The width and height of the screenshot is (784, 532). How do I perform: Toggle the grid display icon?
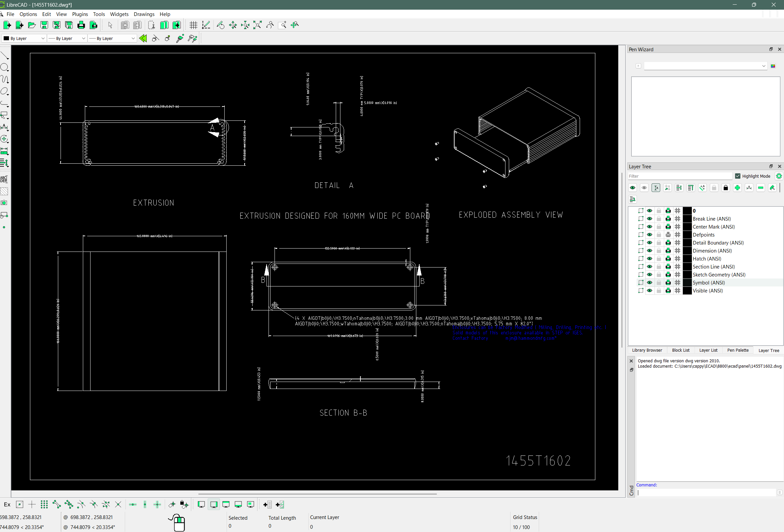point(193,25)
